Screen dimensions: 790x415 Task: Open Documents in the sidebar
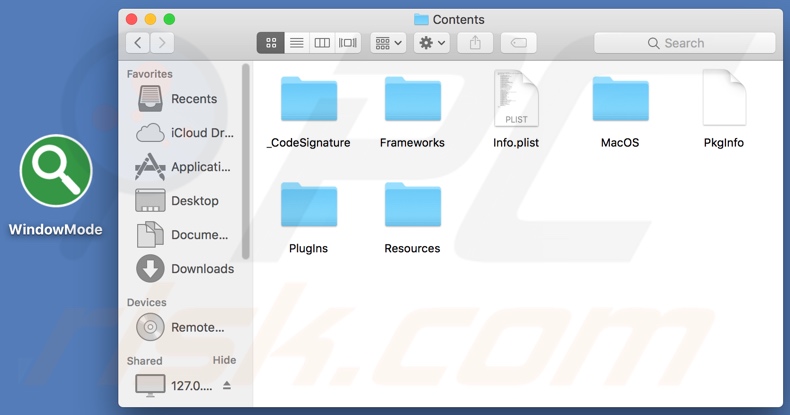183,235
